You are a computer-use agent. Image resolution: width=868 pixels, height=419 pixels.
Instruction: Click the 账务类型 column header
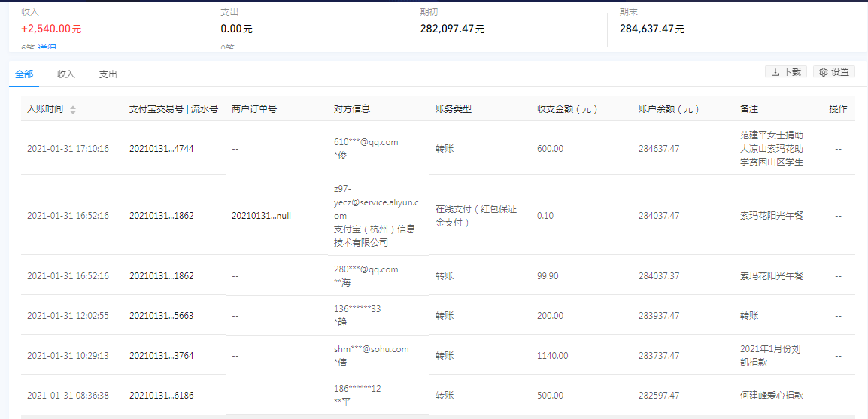click(454, 109)
